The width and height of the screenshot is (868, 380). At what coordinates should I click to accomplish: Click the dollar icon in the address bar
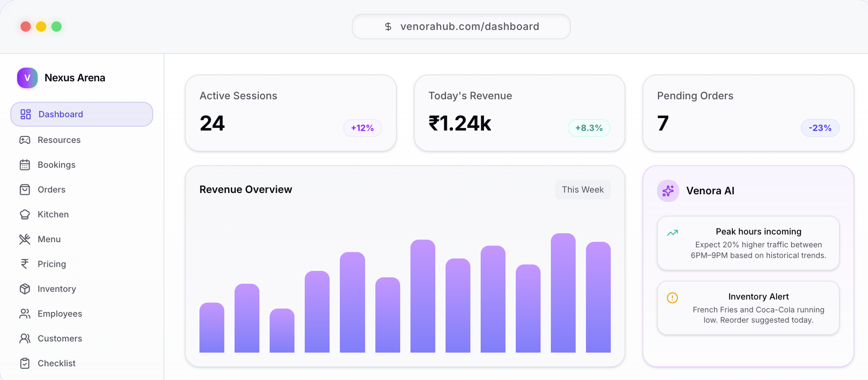click(x=388, y=27)
